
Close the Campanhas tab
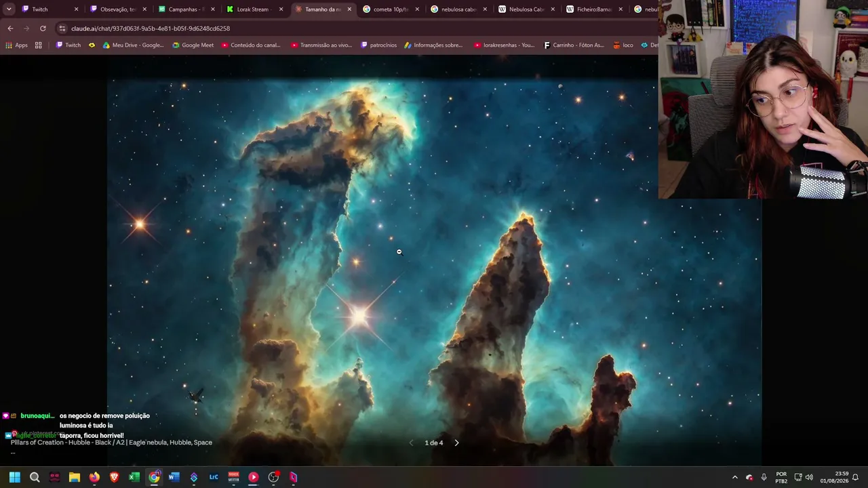tap(213, 9)
